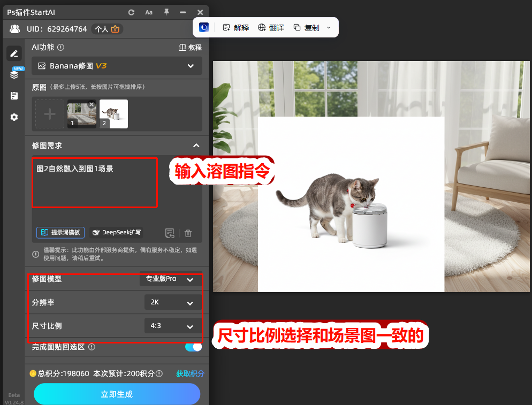Open the 分辨率 2K dropdown
Viewport: 532px width, 405px height.
[x=173, y=302]
